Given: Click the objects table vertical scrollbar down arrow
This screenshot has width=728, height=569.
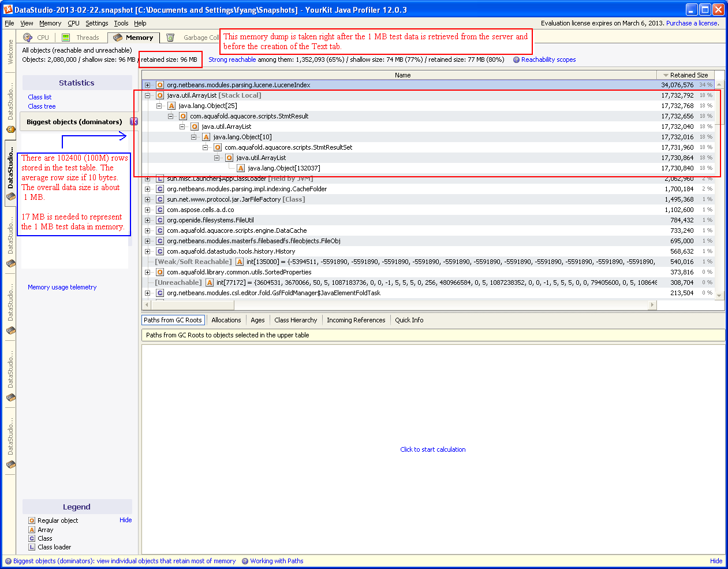Looking at the screenshot, I should (719, 295).
